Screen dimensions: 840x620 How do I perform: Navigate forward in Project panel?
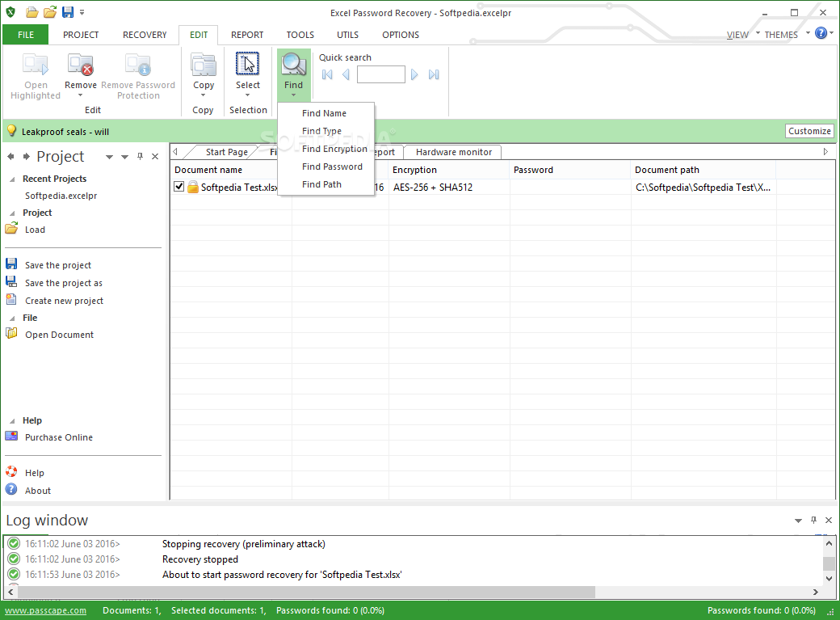coord(26,157)
